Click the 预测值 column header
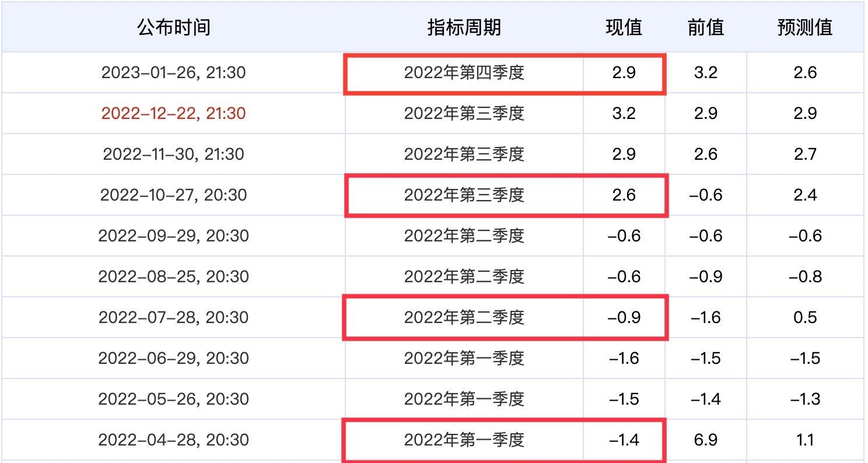This screenshot has width=868, height=463. point(805,27)
